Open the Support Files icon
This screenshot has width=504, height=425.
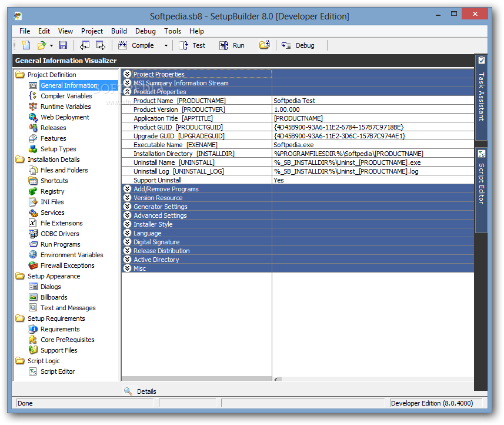(33, 350)
